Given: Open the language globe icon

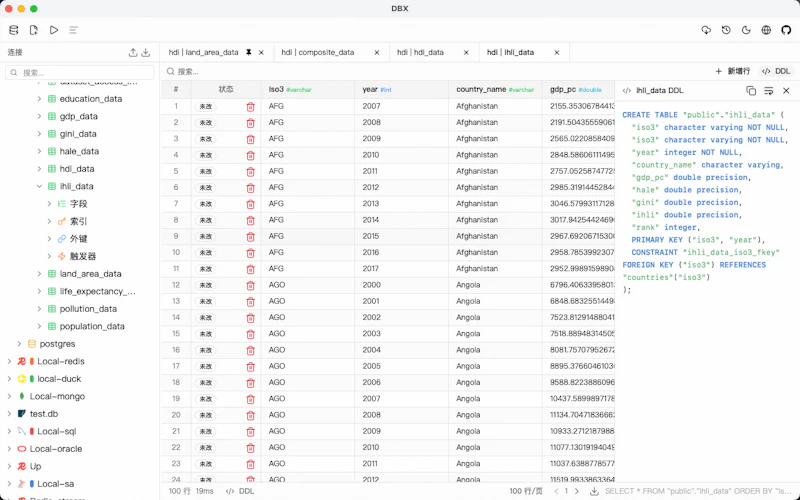Looking at the screenshot, I should coord(766,30).
